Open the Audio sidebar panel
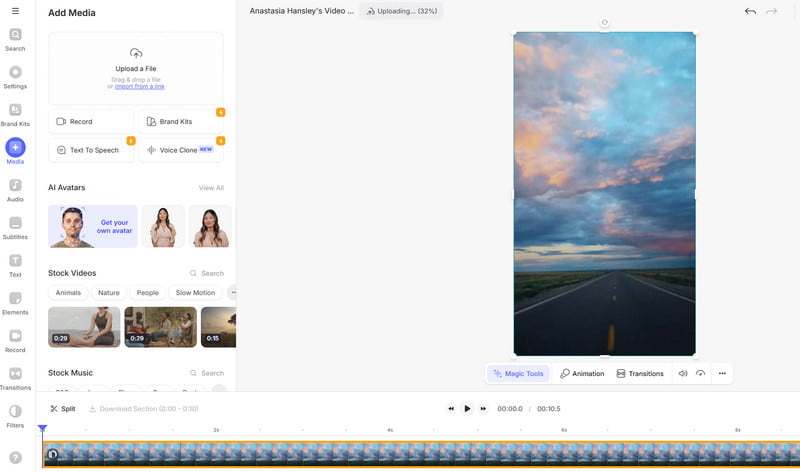Viewport: 800px width, 472px height. pos(15,186)
